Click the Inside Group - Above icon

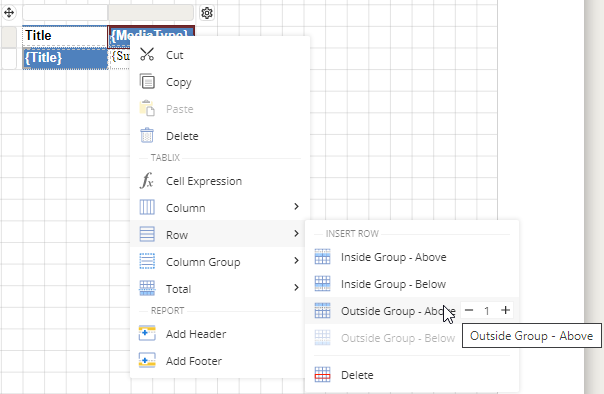click(x=322, y=257)
